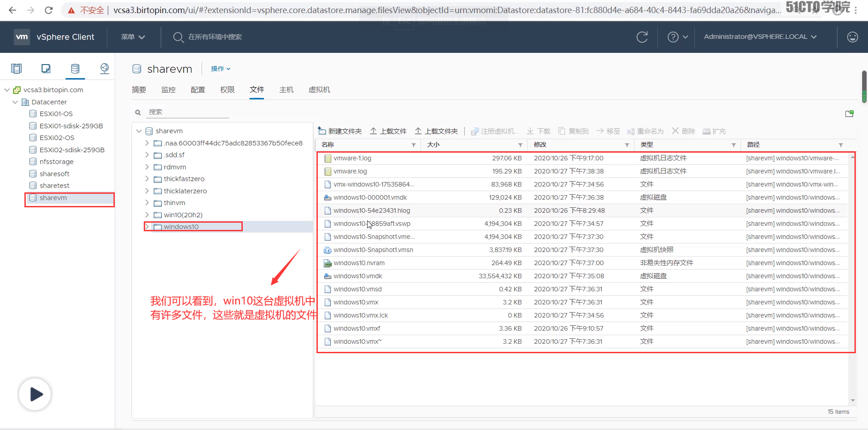The image size is (868, 430).
Task: Sort files by the Size (大小) column header
Action: pyautogui.click(x=433, y=145)
